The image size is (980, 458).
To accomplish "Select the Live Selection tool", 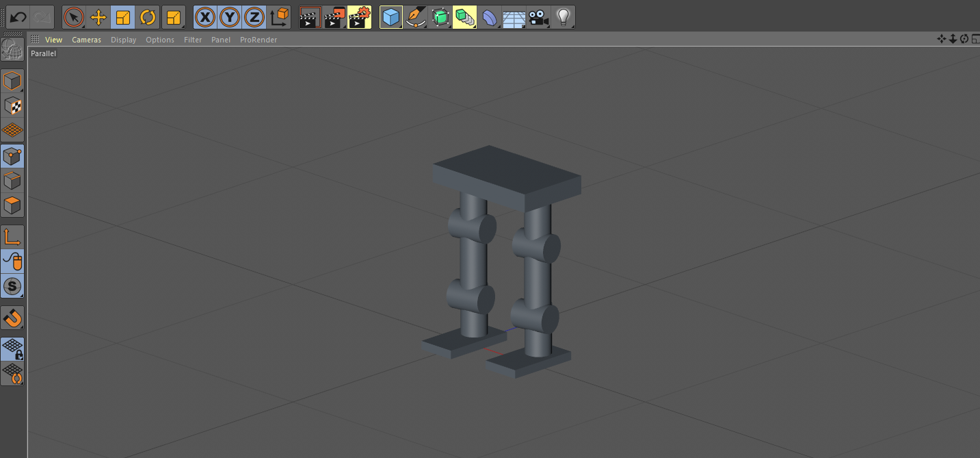I will [x=74, y=16].
